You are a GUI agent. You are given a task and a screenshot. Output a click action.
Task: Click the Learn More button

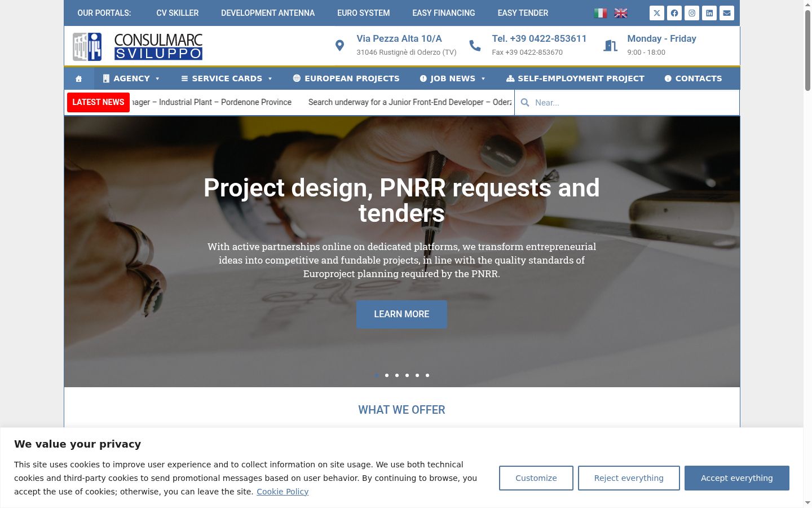[401, 314]
